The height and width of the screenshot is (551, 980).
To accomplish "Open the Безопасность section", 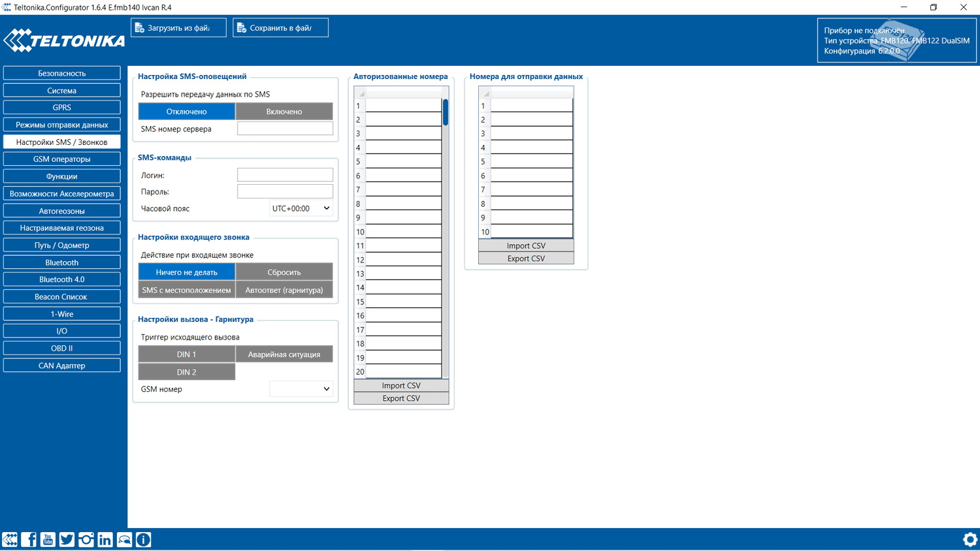I will pos(61,73).
